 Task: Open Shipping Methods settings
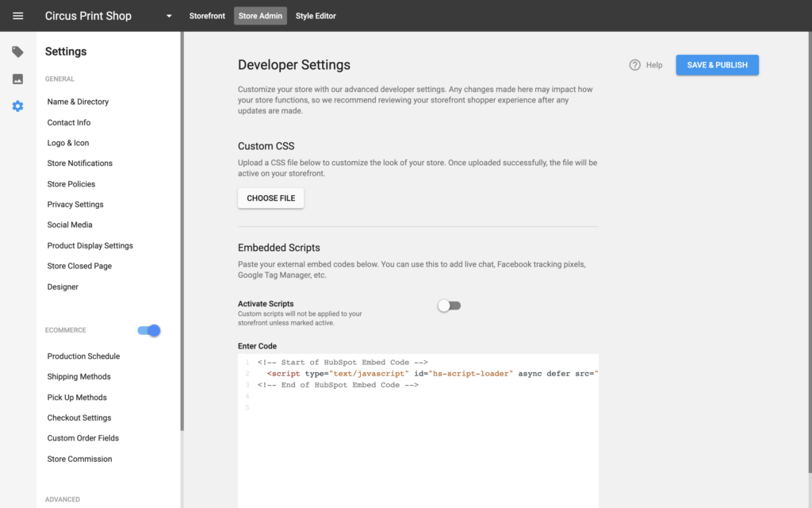point(79,376)
